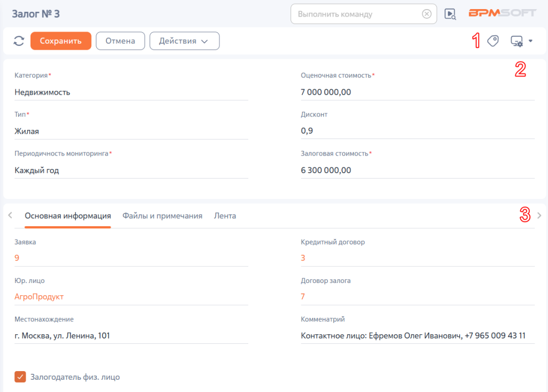Open the page view settings icon

coord(516,41)
